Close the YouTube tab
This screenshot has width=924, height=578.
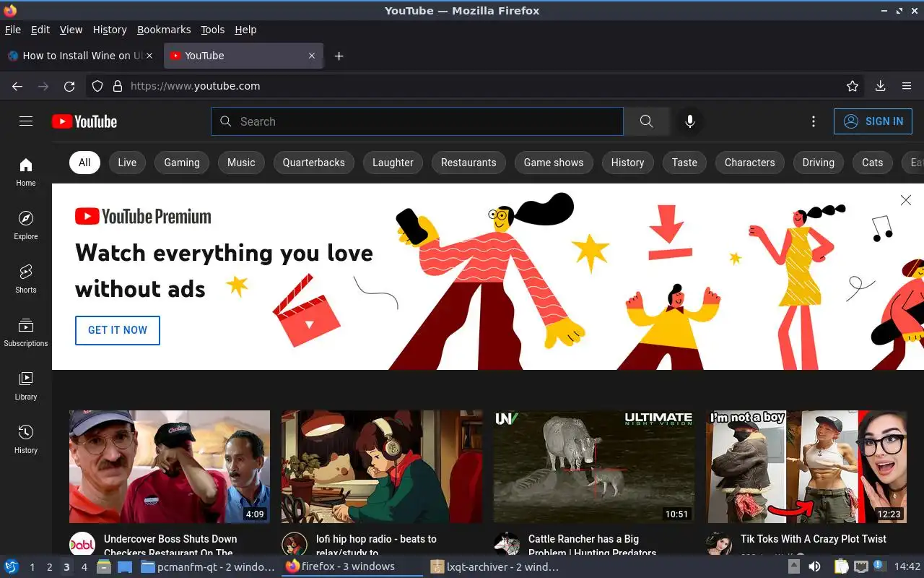pos(312,56)
